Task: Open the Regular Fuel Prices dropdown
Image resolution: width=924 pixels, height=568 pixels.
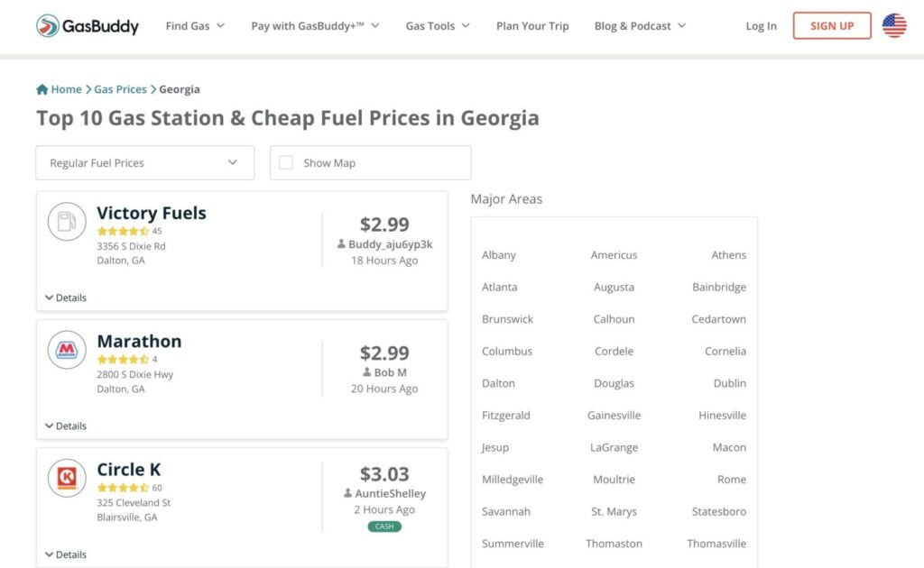Action: tap(145, 163)
